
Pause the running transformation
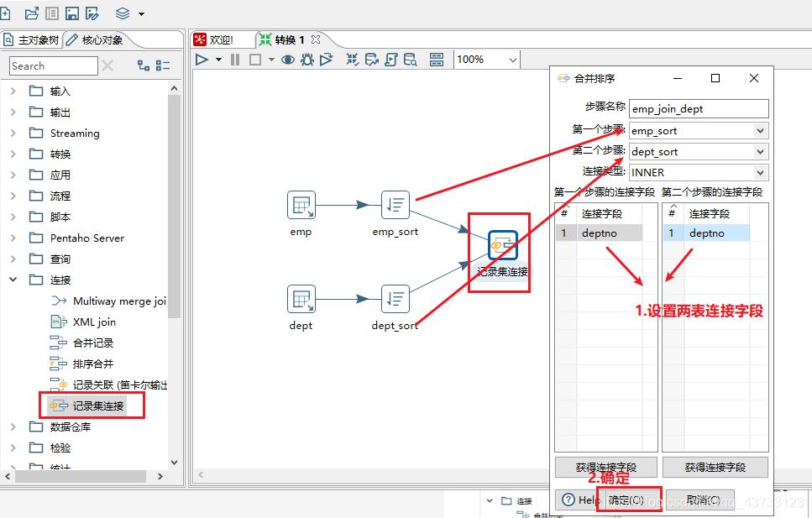[x=235, y=60]
